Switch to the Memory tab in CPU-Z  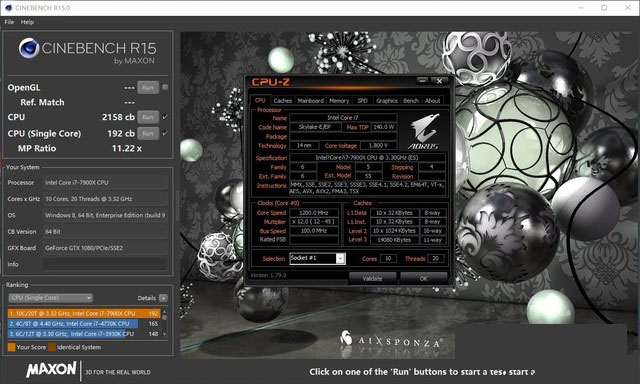click(339, 100)
